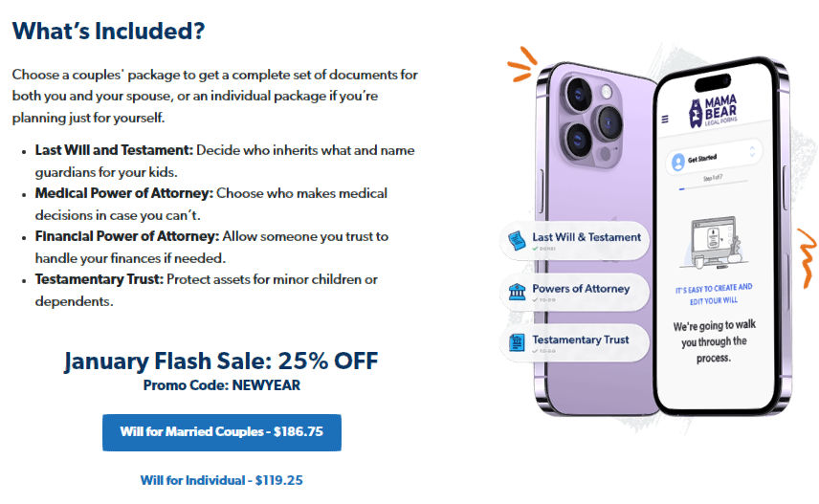Click the Step 1 of 7 progress bar
This screenshot has height=504, width=819.
pyautogui.click(x=713, y=187)
